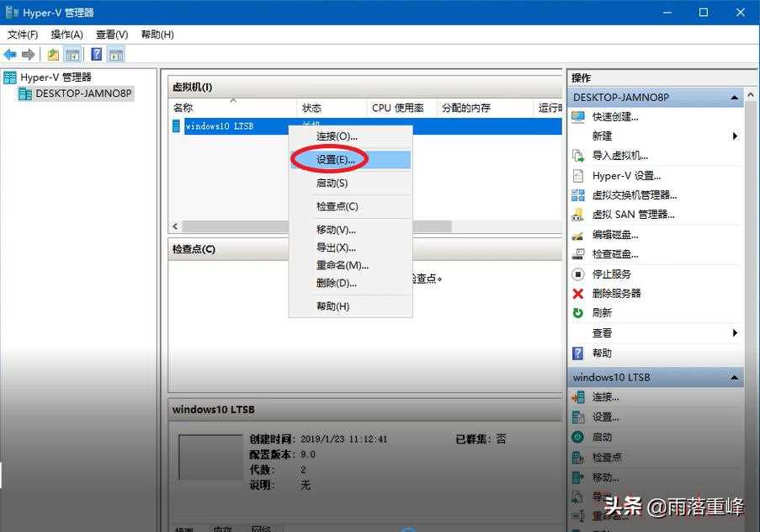Click 编辑磁盘... action
This screenshot has width=760, height=532.
[x=615, y=235]
